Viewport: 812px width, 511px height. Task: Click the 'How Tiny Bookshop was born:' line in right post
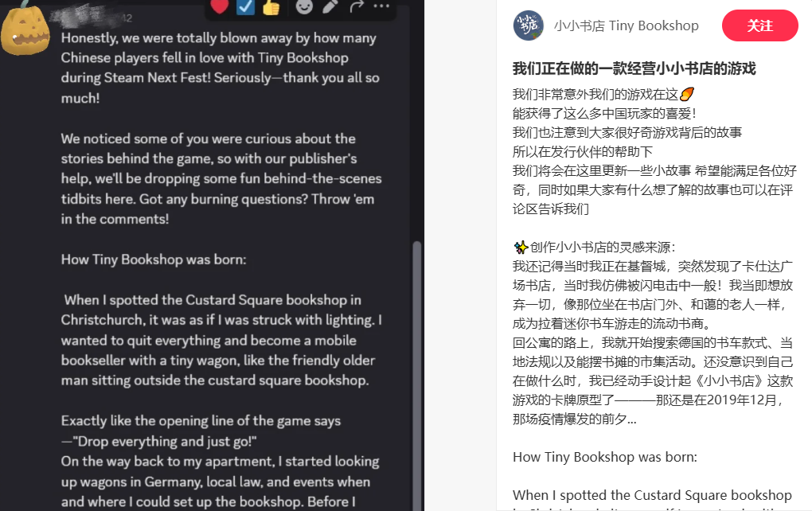pos(605,457)
